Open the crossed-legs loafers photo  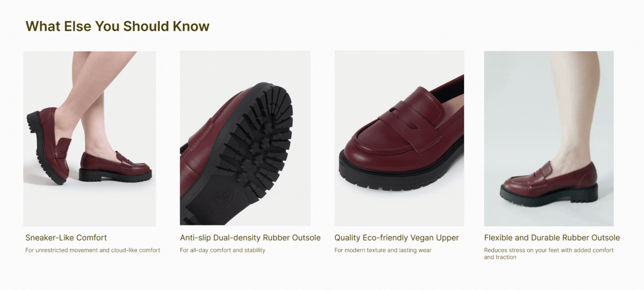(x=90, y=139)
